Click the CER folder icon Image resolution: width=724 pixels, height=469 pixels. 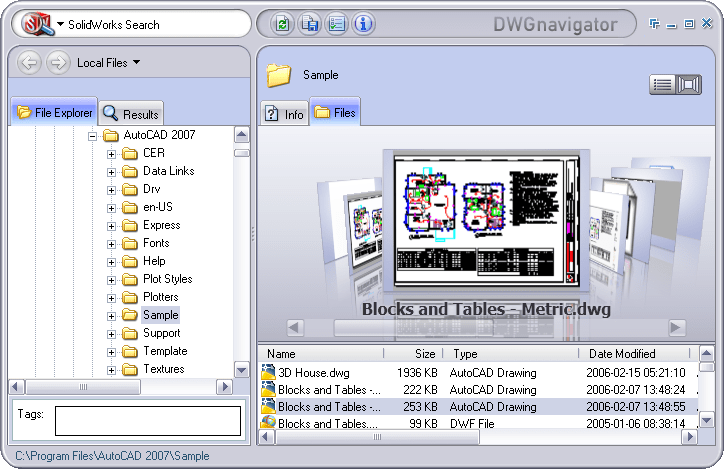pos(130,153)
